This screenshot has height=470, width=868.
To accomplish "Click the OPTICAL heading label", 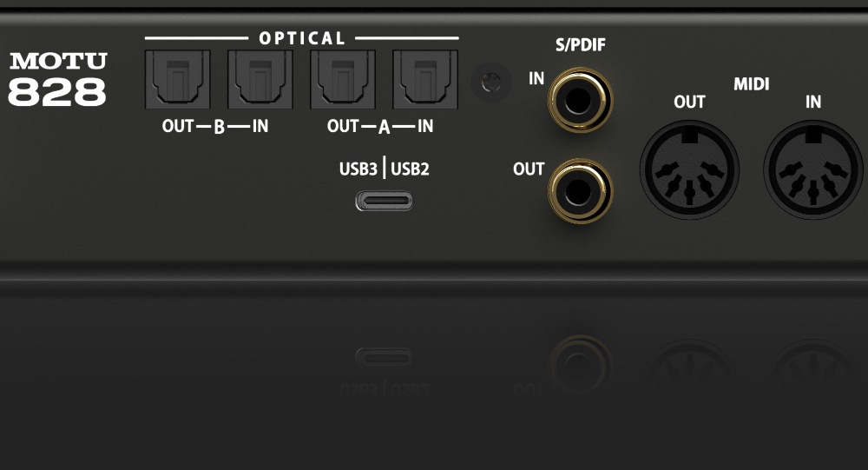I will (x=302, y=38).
